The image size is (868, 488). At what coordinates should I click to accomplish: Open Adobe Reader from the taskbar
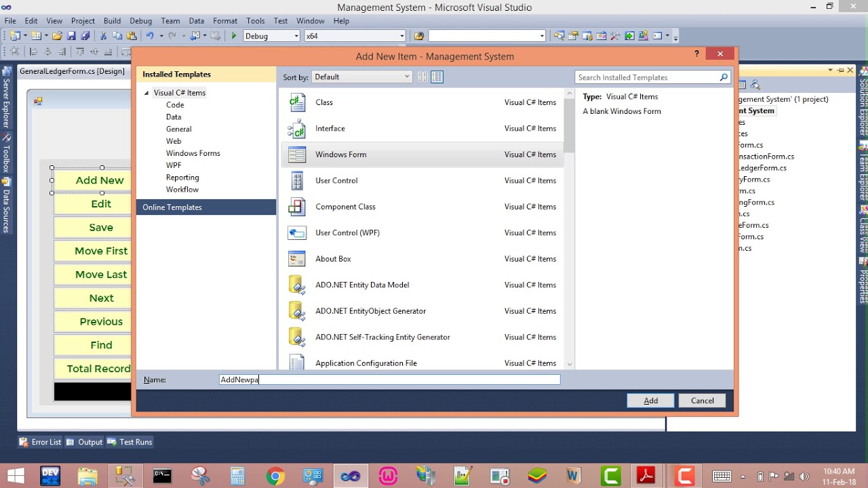(x=645, y=476)
